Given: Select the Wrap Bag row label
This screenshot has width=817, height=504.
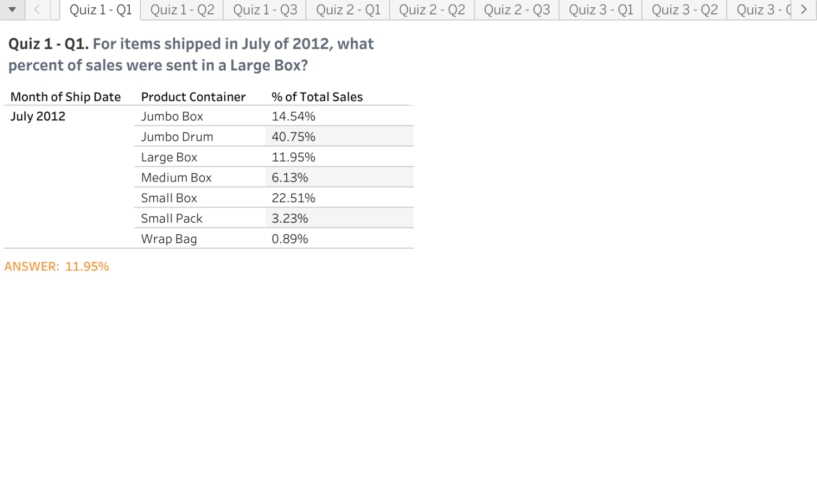Looking at the screenshot, I should pos(169,239).
